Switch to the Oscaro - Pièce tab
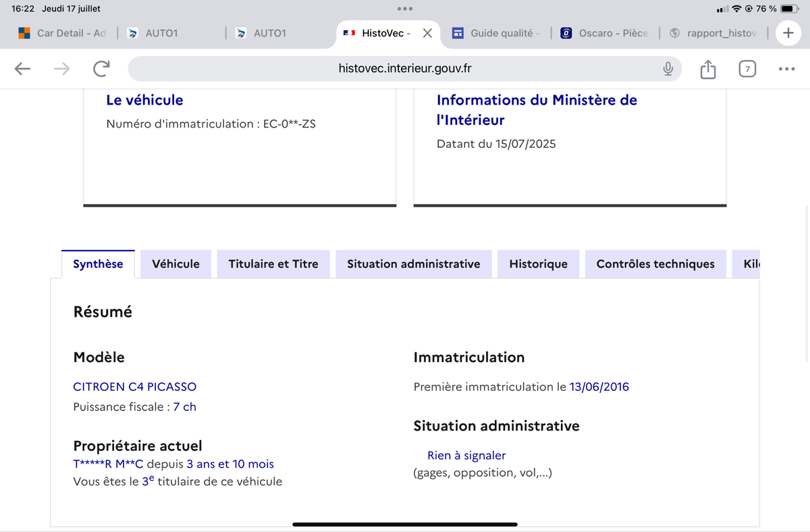Viewport: 810px width, 532px height. pyautogui.click(x=605, y=33)
